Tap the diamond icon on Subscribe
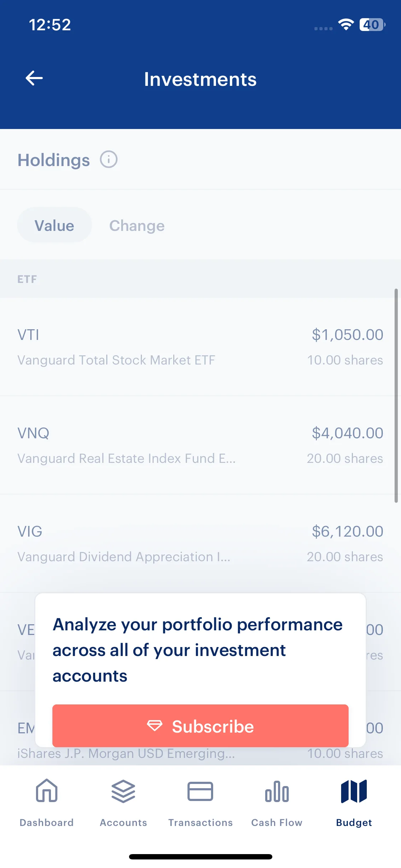The width and height of the screenshot is (401, 868). point(155,726)
